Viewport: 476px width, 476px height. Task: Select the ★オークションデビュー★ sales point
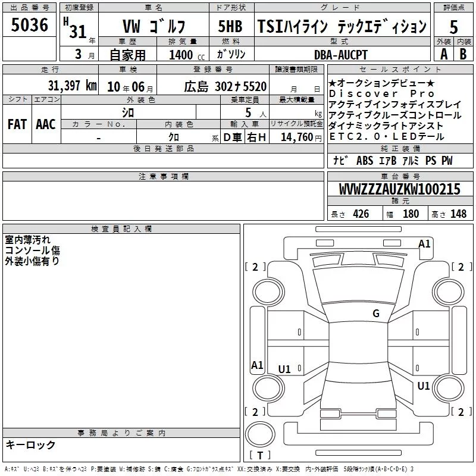point(381,83)
